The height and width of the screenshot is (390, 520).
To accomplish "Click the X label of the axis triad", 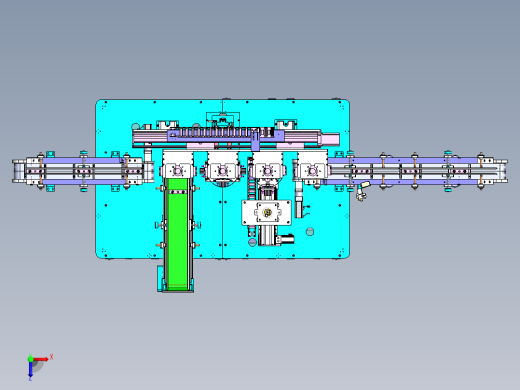I will (51, 357).
